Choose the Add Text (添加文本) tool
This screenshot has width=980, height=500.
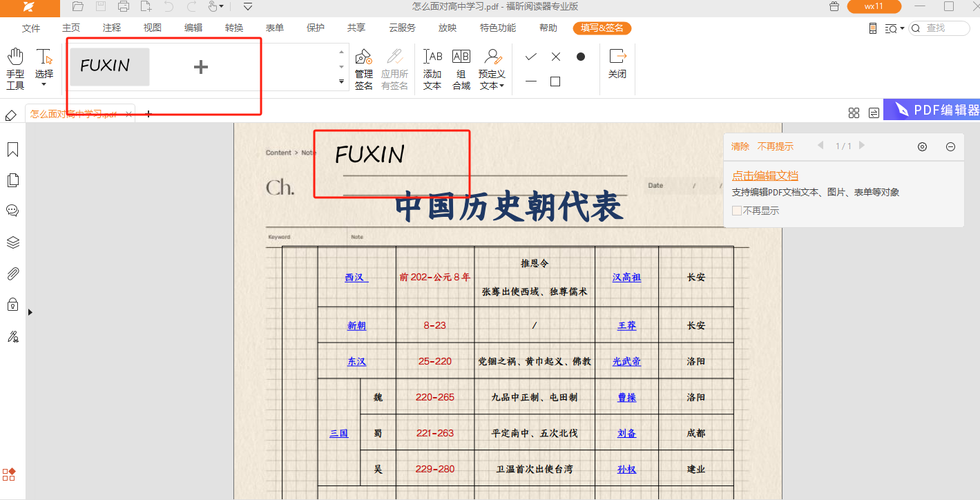pyautogui.click(x=432, y=68)
